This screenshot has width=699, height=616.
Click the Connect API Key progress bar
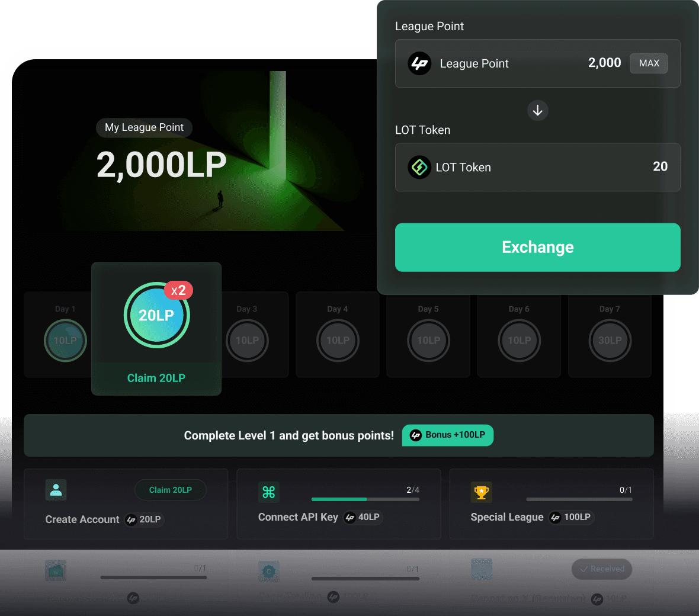(365, 499)
